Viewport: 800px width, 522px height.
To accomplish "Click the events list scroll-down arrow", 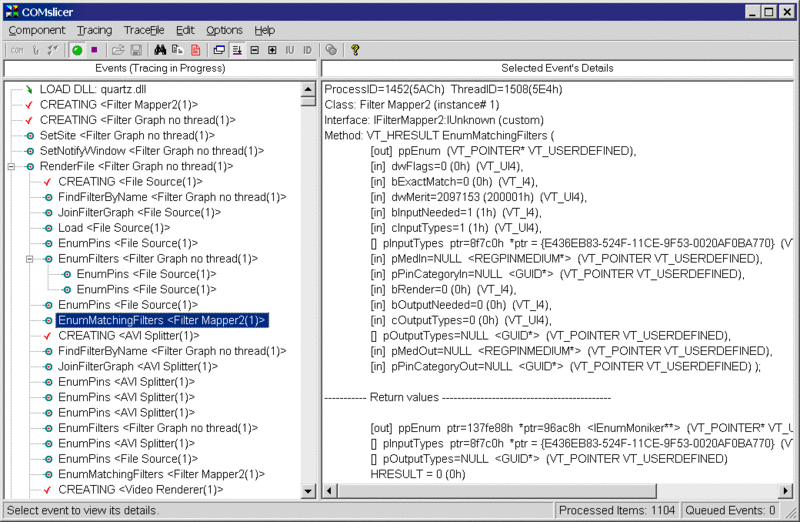I will [308, 491].
